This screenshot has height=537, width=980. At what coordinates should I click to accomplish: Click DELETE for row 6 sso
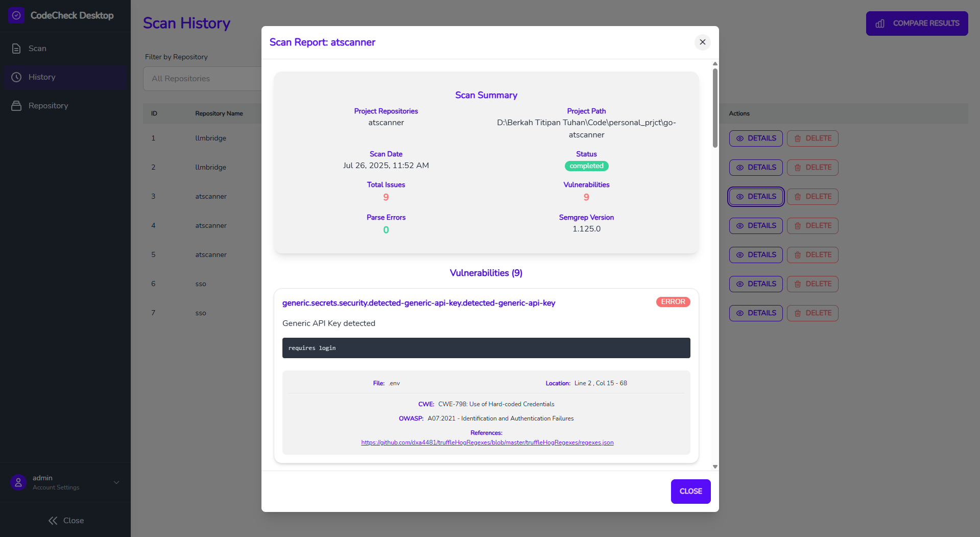[812, 284]
